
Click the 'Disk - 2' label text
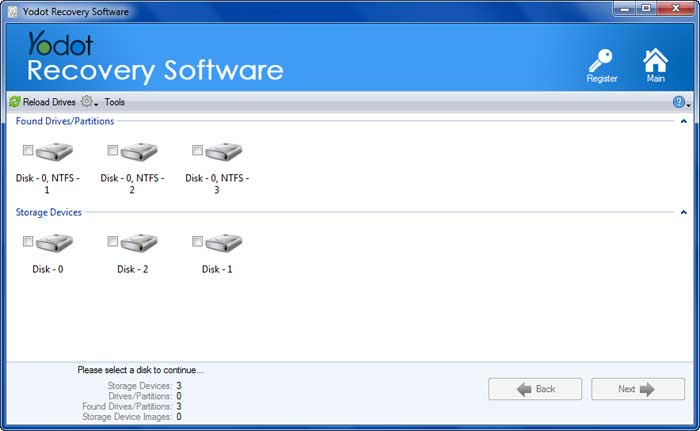pos(133,269)
